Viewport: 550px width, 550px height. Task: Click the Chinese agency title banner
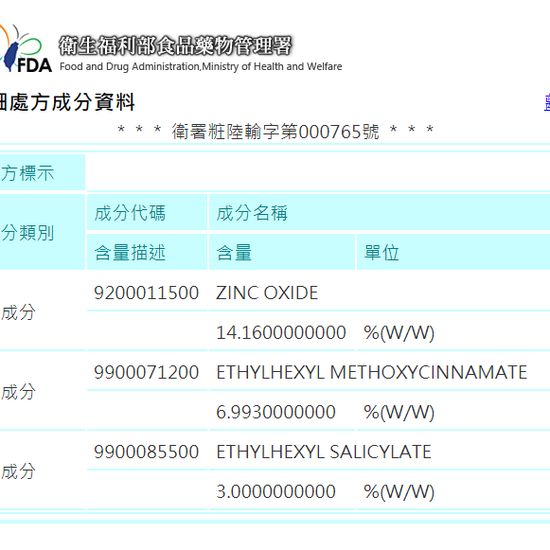175,46
